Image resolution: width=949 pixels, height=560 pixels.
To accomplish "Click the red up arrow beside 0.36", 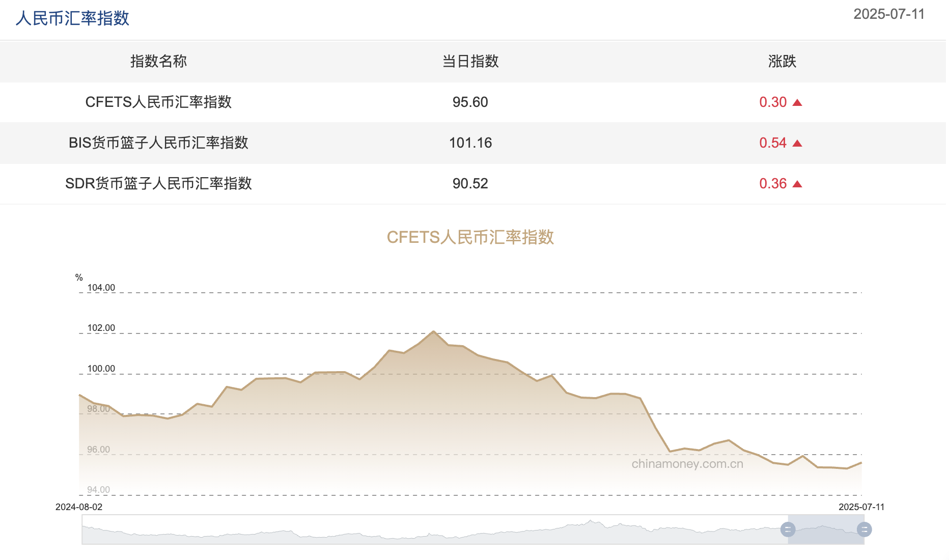I will coord(797,184).
